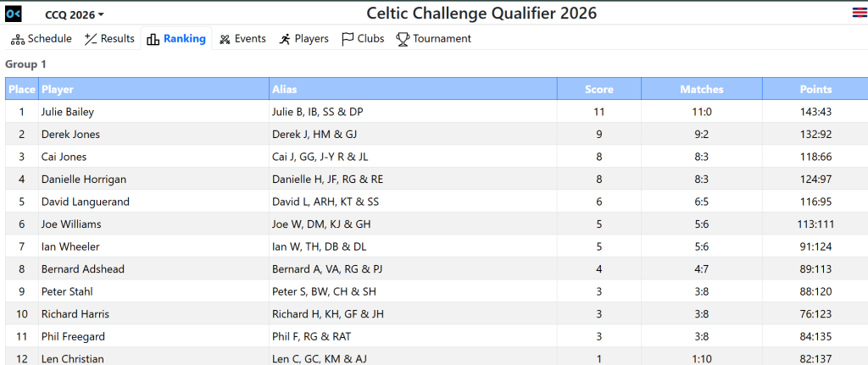Click the running person Players icon
868x365 pixels.
285,39
